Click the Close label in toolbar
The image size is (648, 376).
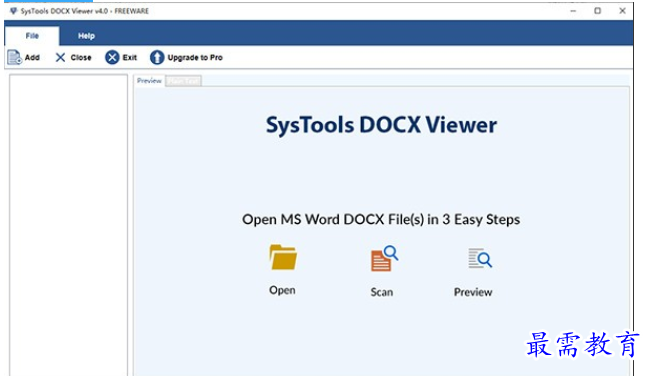[x=81, y=57]
